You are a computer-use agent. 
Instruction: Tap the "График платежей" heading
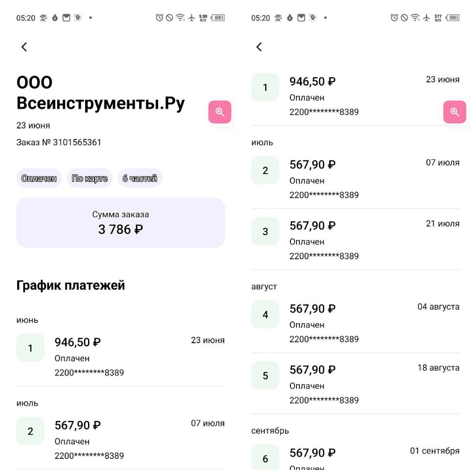[71, 285]
